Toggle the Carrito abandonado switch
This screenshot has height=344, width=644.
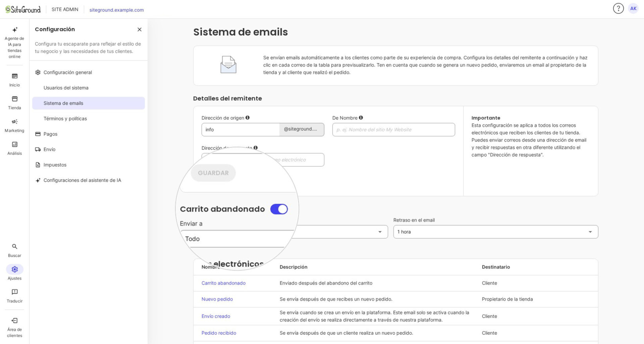[x=279, y=209]
